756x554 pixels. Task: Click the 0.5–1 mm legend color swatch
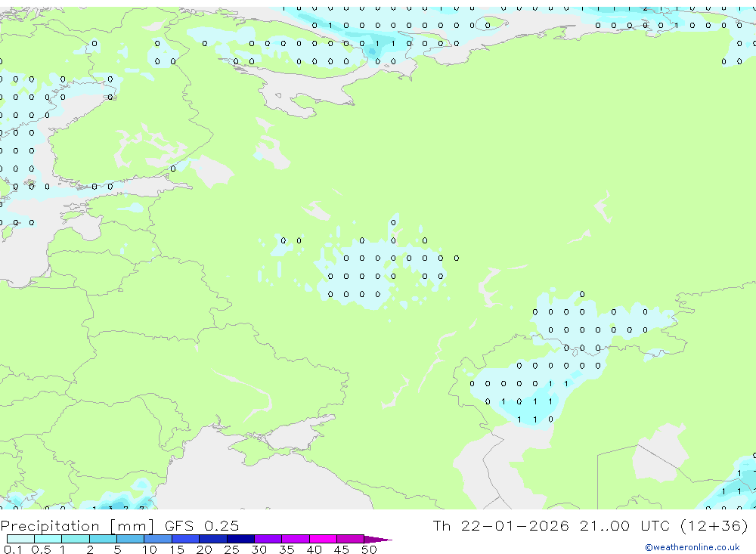(48, 539)
